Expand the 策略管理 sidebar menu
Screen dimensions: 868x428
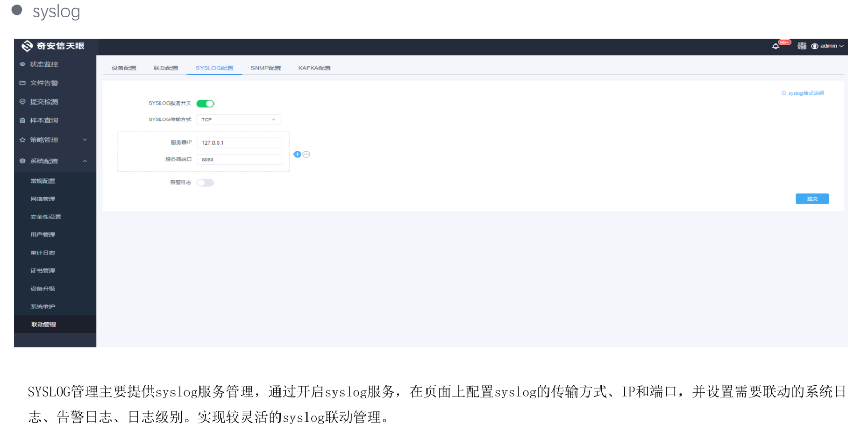coord(52,140)
